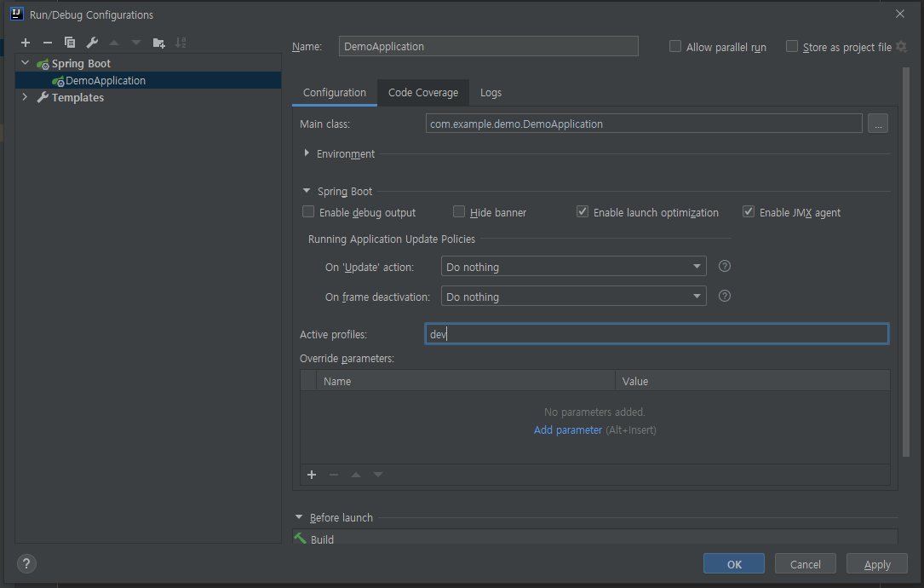Screen dimensions: 924x588
Task: Expand the Templates tree node
Action: point(25,97)
